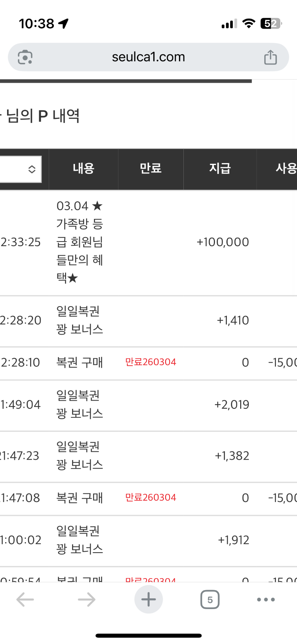Select the 가족방 등급 회원님 혜택 entry
Image resolution: width=297 pixels, height=644 pixels.
tap(79, 242)
